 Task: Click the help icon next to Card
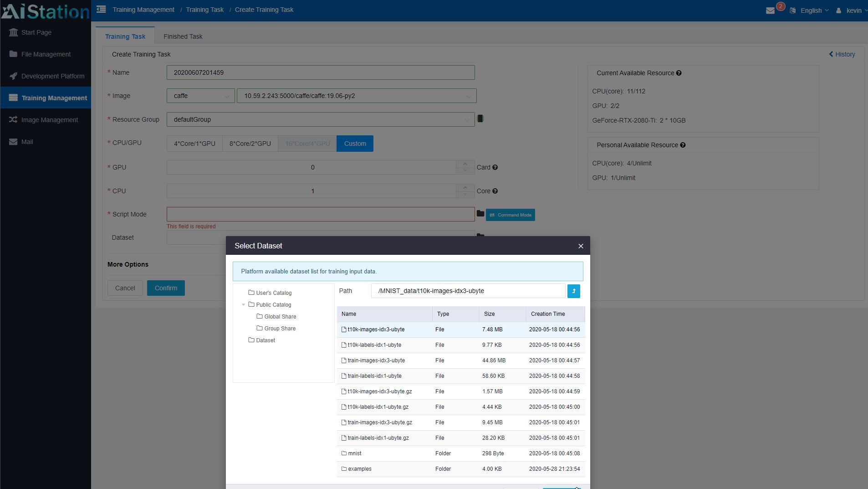tap(495, 167)
